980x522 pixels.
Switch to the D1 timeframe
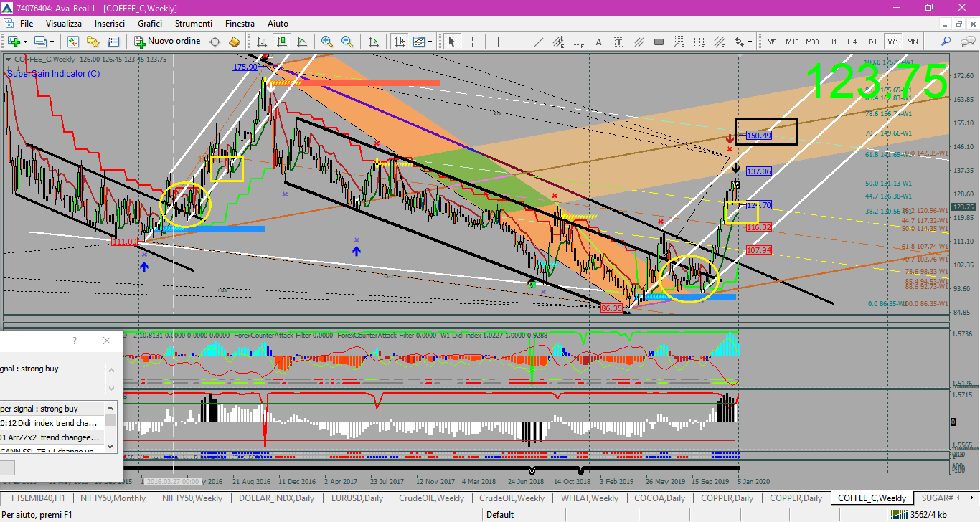coord(872,42)
